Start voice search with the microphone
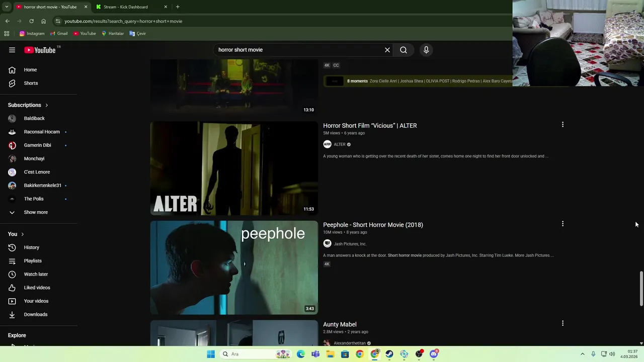 [x=426, y=50]
